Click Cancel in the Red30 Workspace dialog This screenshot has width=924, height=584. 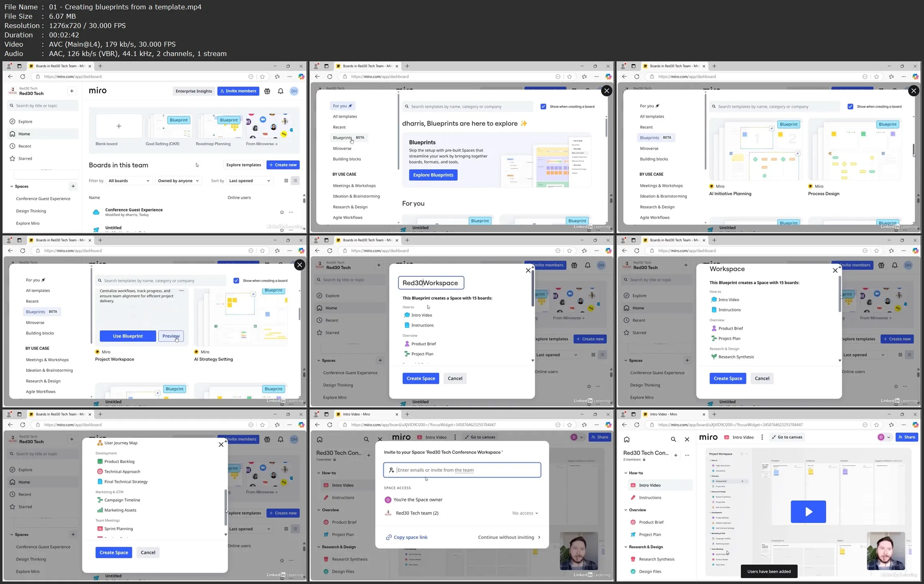(455, 378)
